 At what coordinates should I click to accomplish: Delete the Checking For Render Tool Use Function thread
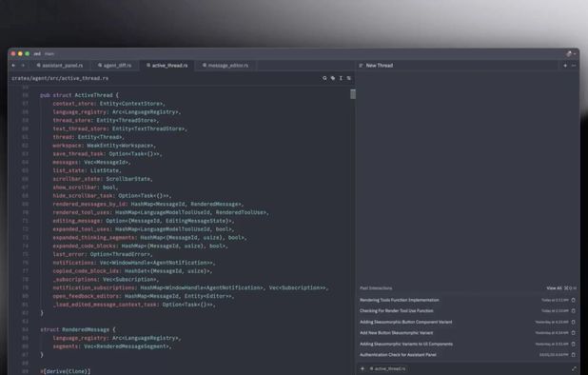573,311
